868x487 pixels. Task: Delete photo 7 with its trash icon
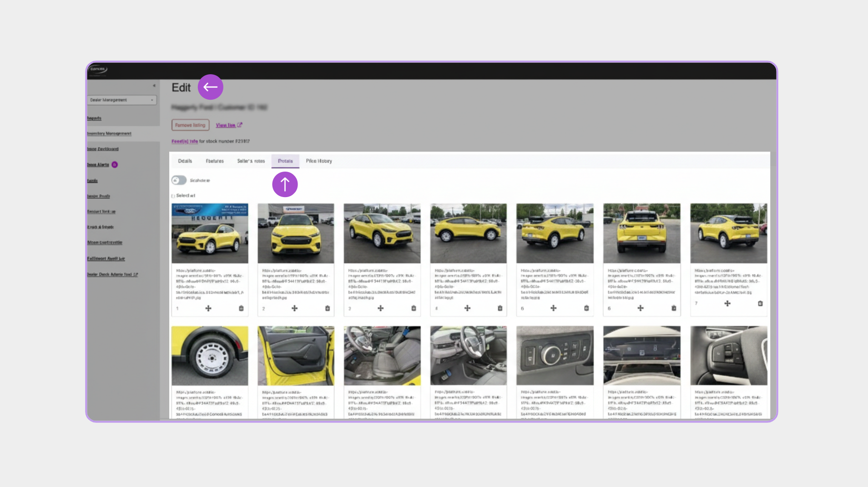click(760, 304)
